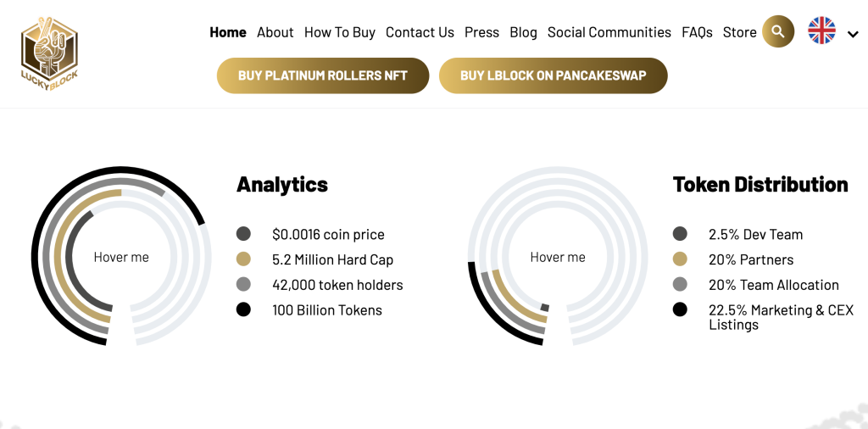The image size is (868, 429).
Task: Go to the Home menu item
Action: [228, 32]
